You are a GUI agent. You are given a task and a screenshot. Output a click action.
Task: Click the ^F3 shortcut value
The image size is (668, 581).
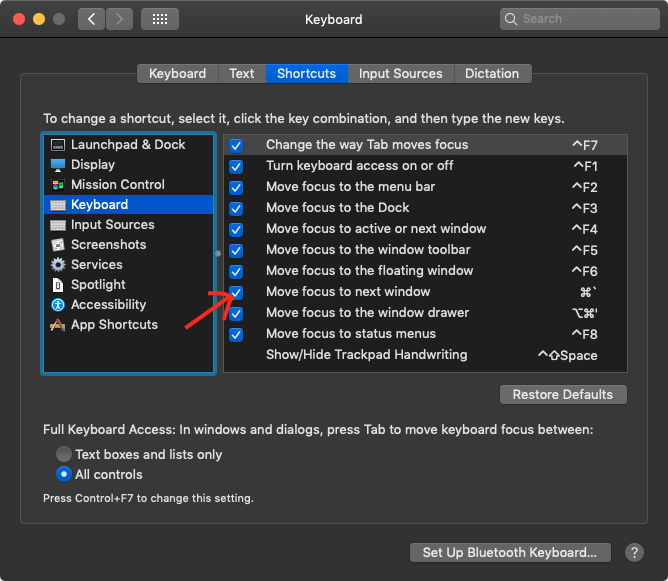(x=584, y=208)
